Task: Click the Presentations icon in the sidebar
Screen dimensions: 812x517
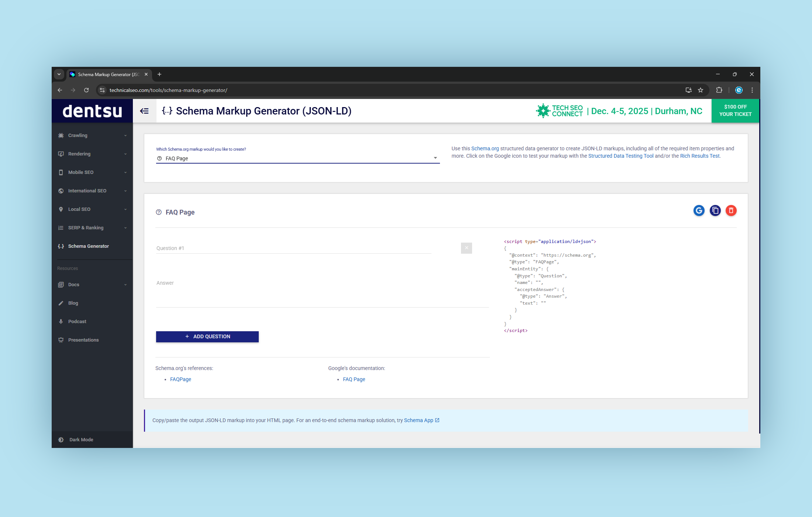Action: [x=61, y=340]
